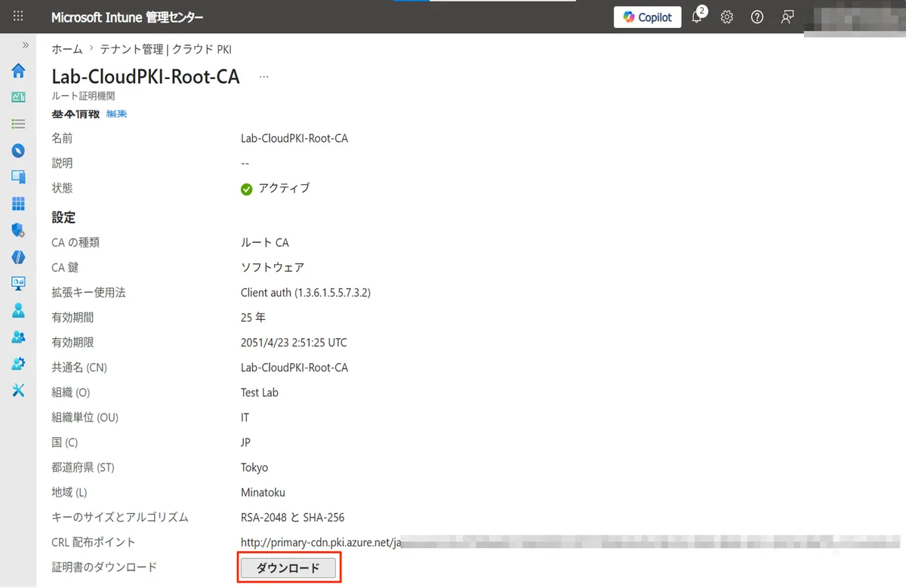Open the Feedback icon in header
This screenshot has height=588, width=906.
pyautogui.click(x=787, y=17)
